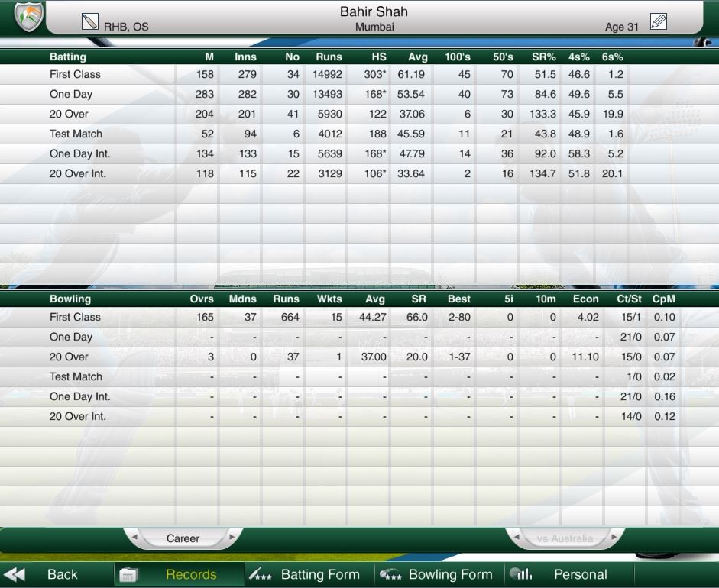Click First Class batting average 61.19
This screenshot has height=588, width=719.
click(411, 74)
